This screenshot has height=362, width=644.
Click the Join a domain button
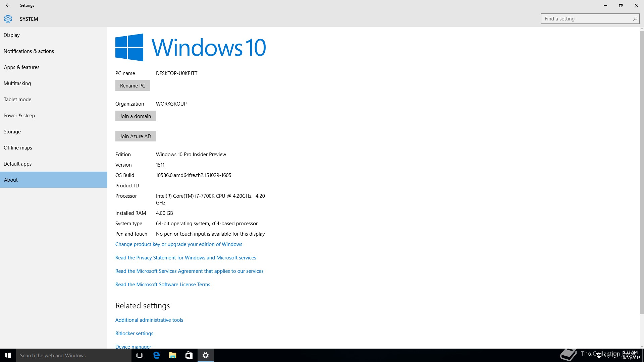click(136, 116)
